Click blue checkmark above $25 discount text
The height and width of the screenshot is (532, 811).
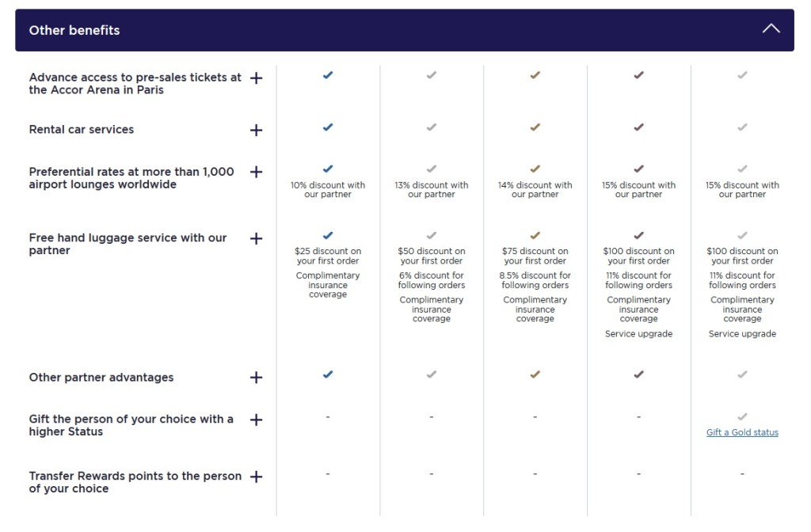point(328,235)
